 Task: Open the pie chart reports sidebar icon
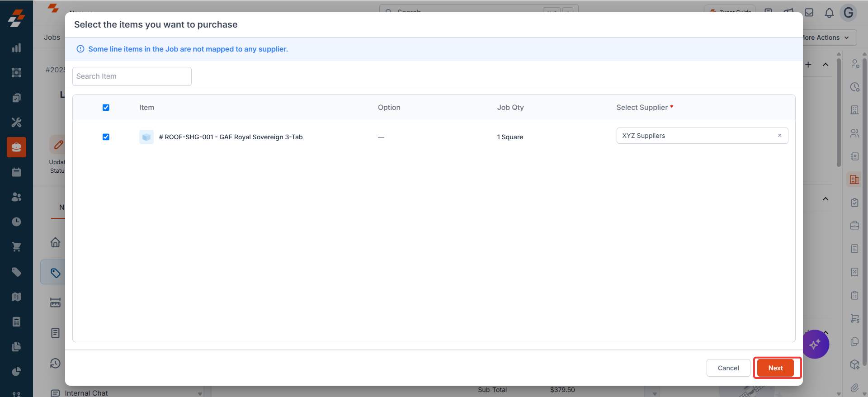pyautogui.click(x=16, y=372)
